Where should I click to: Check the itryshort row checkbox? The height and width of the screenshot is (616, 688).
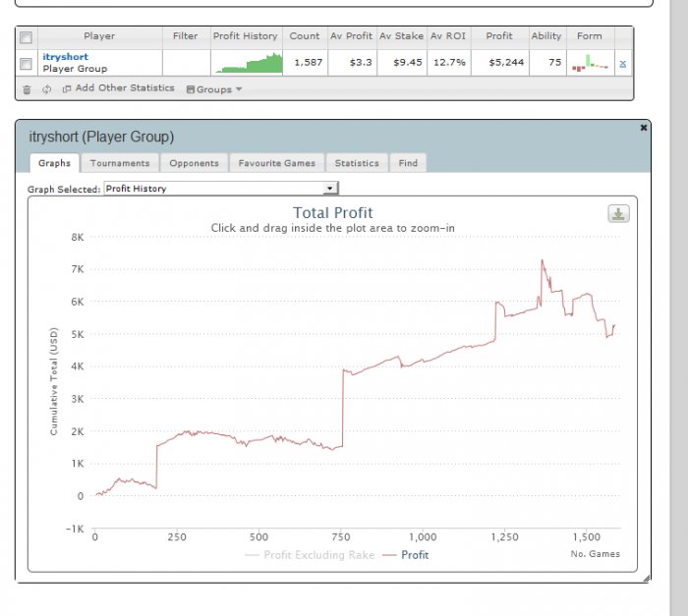coord(26,64)
